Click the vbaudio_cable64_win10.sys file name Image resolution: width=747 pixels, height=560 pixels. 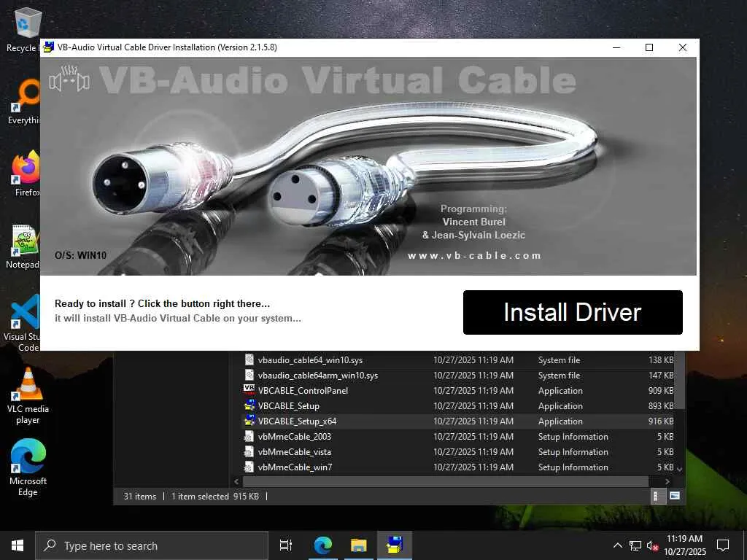[x=310, y=360]
